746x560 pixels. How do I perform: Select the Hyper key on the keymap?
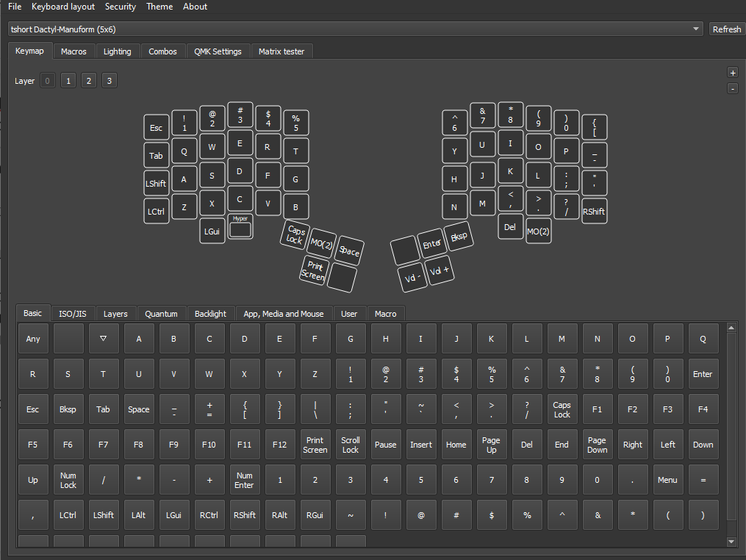[240, 226]
